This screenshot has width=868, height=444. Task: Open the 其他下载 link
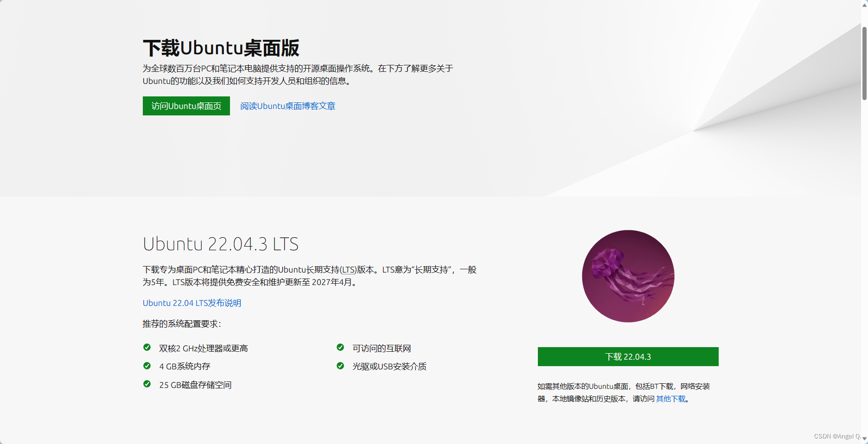670,398
